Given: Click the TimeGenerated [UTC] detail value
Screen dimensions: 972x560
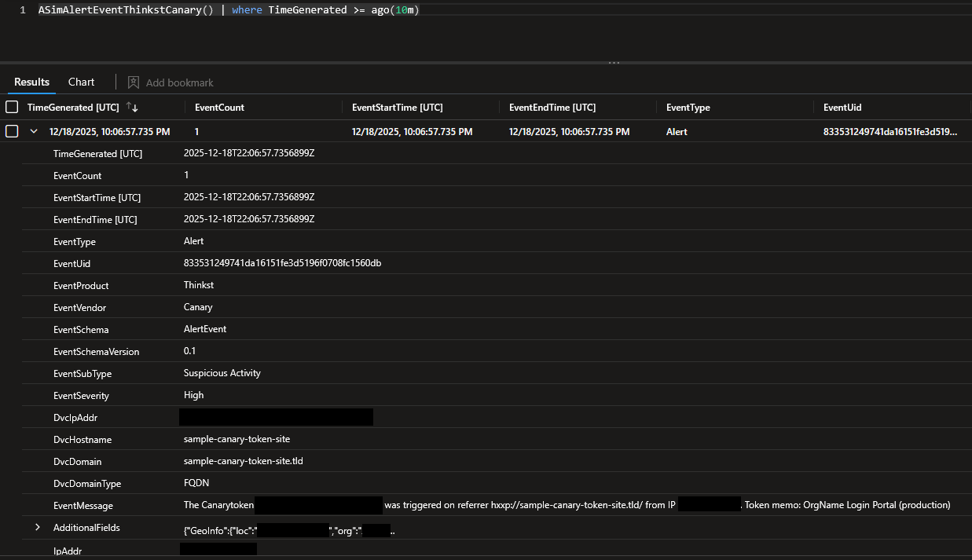Looking at the screenshot, I should (249, 153).
